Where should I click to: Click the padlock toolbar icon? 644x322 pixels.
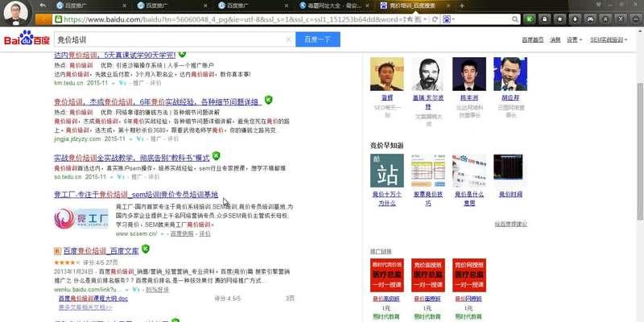545,19
